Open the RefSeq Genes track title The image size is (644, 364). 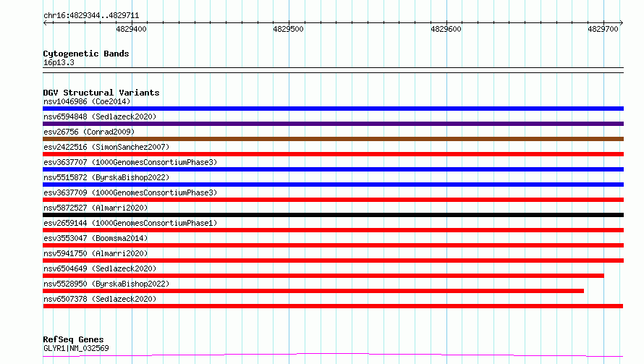click(73, 339)
